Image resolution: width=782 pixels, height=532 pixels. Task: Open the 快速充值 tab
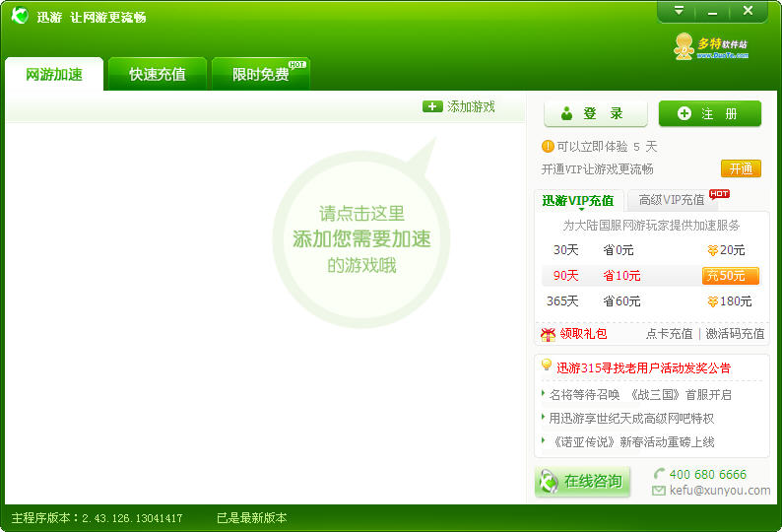click(x=158, y=74)
